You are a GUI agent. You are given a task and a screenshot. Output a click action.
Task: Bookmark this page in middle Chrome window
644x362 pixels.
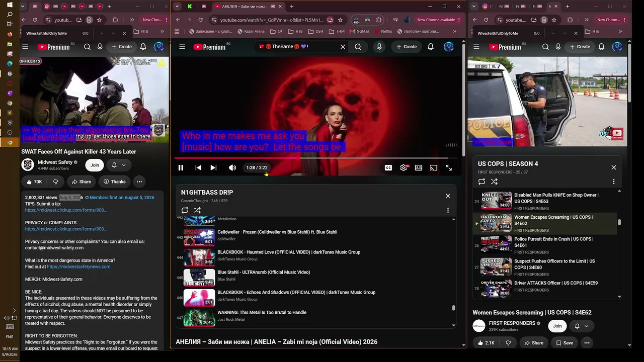[x=340, y=20]
